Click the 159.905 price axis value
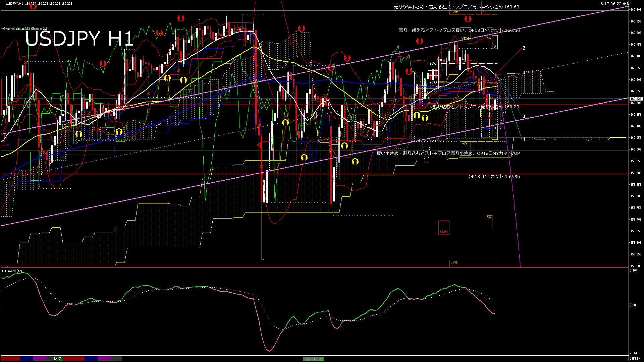644x362 pixels. tap(636, 173)
